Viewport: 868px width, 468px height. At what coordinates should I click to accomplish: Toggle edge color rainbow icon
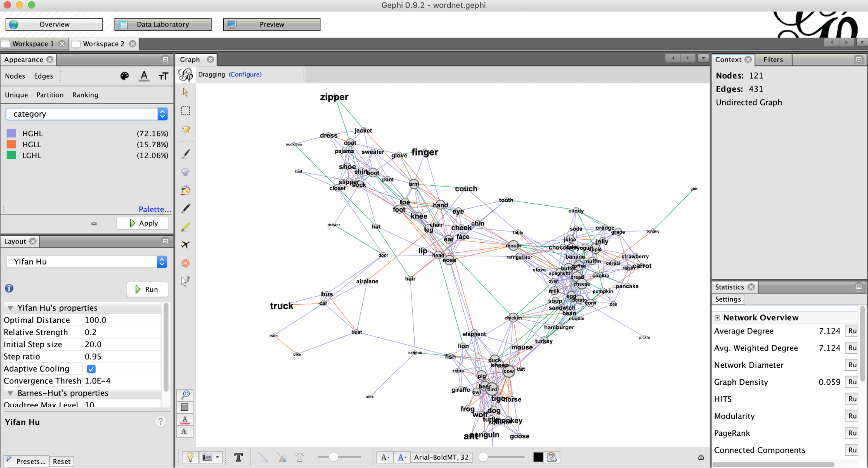tap(281, 457)
